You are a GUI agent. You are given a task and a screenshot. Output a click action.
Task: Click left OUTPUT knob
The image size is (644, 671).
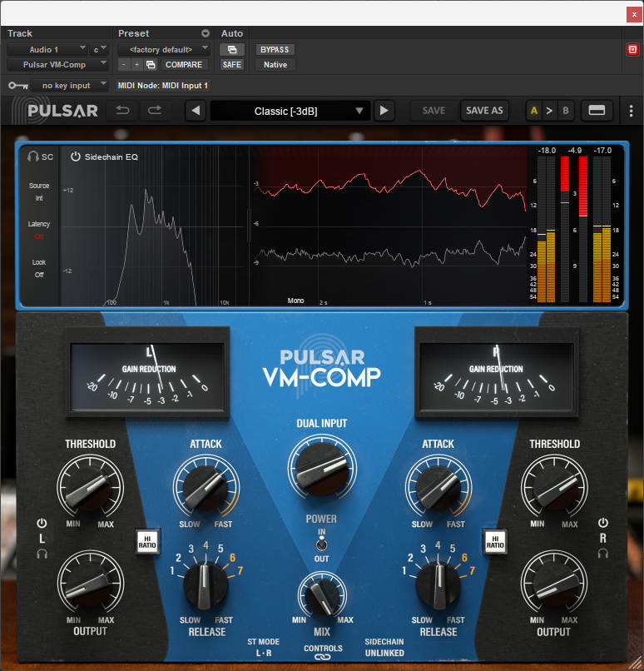[90, 584]
